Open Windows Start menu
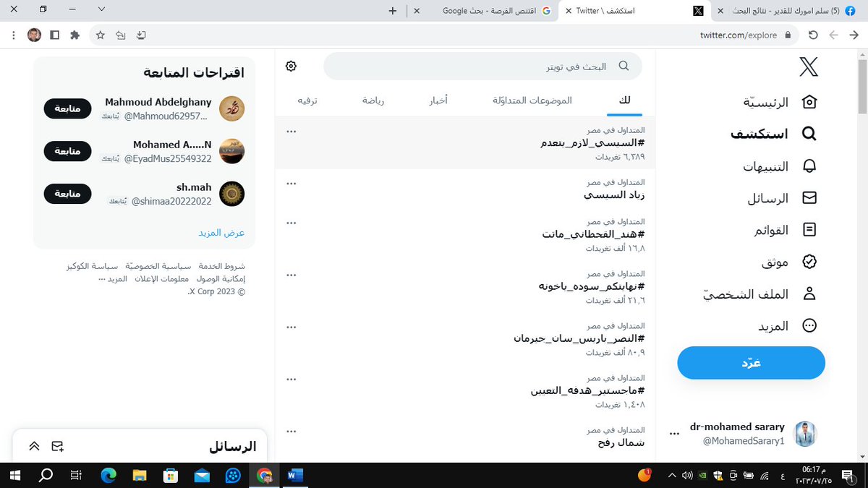 click(14, 475)
